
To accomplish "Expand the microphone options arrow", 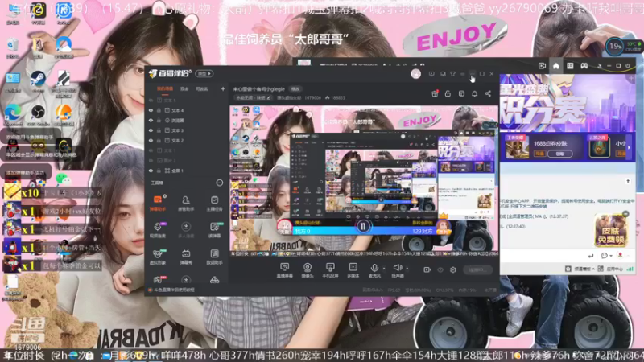I will [x=384, y=269].
